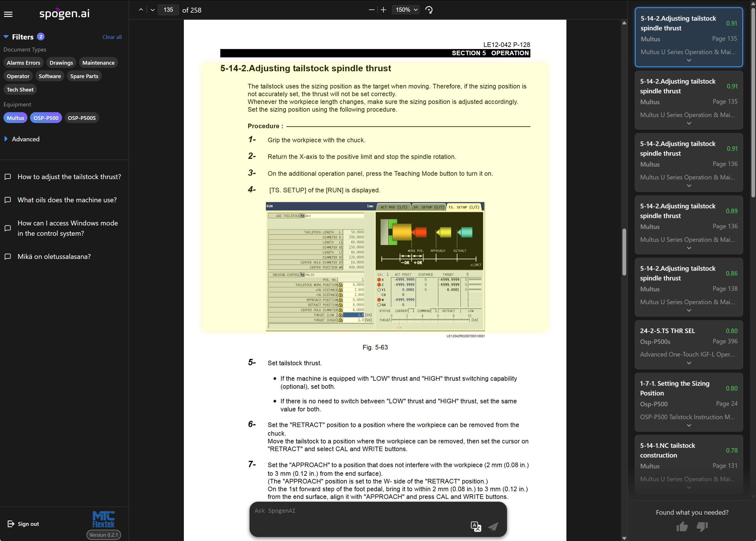Click the Sign out button
The width and height of the screenshot is (756, 541).
[23, 524]
